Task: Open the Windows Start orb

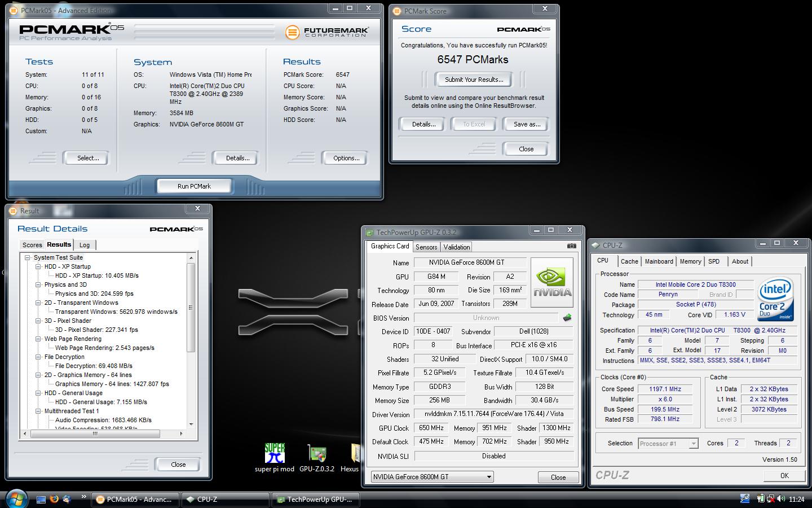Action: click(16, 499)
